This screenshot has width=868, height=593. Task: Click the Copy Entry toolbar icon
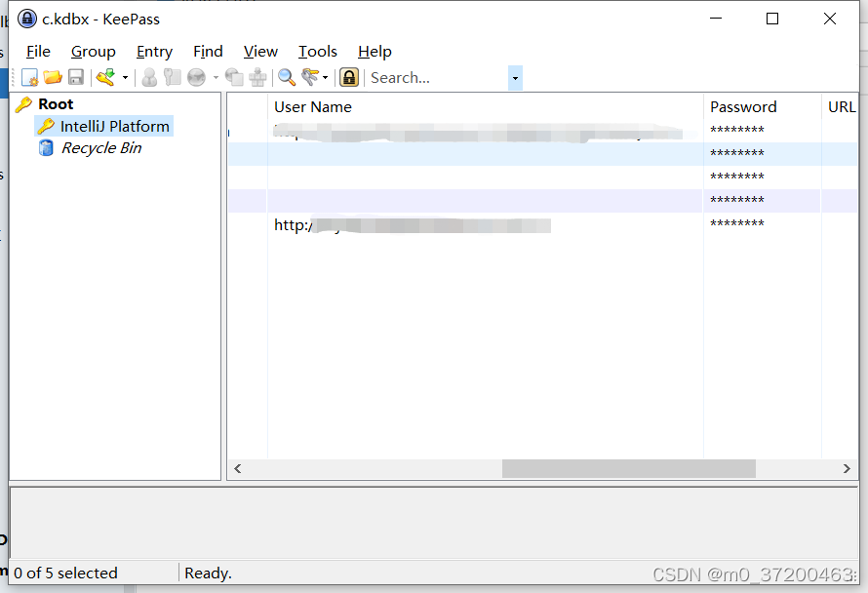(234, 77)
